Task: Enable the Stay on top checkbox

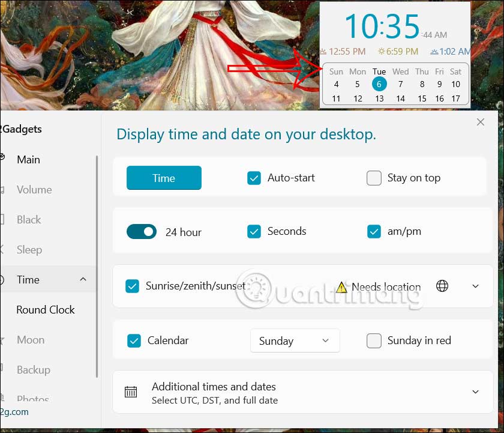Action: point(374,178)
